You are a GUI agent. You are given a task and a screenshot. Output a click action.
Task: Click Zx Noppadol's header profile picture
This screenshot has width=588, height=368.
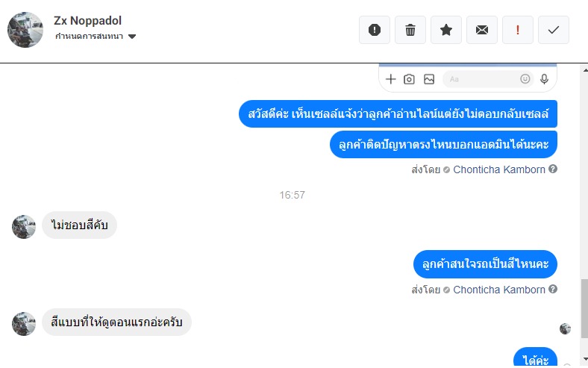coord(25,30)
